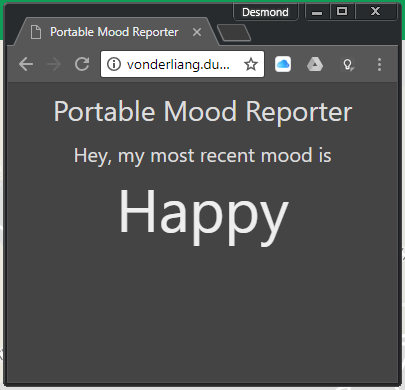The width and height of the screenshot is (405, 390).
Task: Click the Portable Mood Reporter page heading
Action: [203, 111]
